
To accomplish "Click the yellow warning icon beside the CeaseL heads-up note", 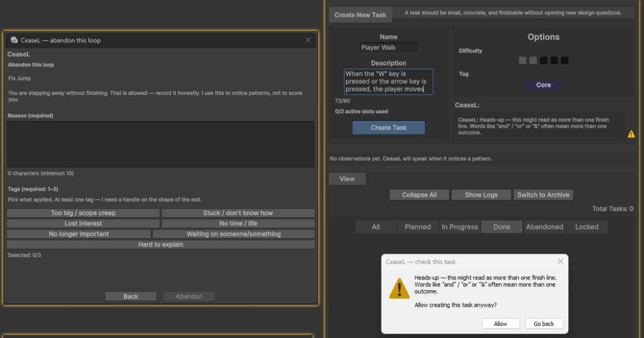I will 631,134.
